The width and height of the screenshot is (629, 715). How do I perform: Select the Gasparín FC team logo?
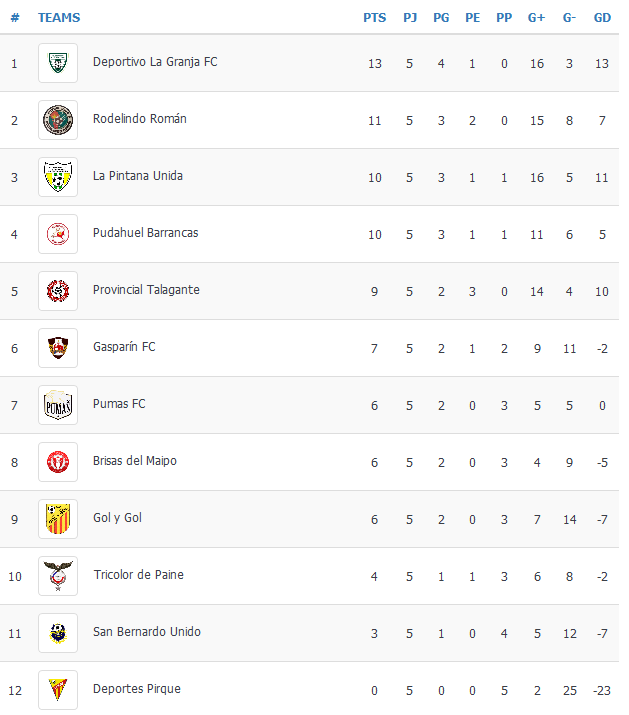(58, 348)
